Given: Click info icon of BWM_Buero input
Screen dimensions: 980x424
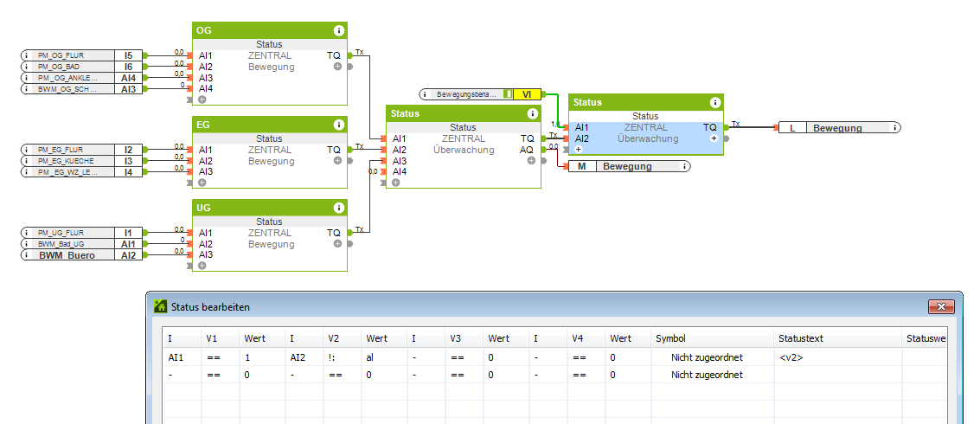Looking at the screenshot, I should (x=26, y=255).
